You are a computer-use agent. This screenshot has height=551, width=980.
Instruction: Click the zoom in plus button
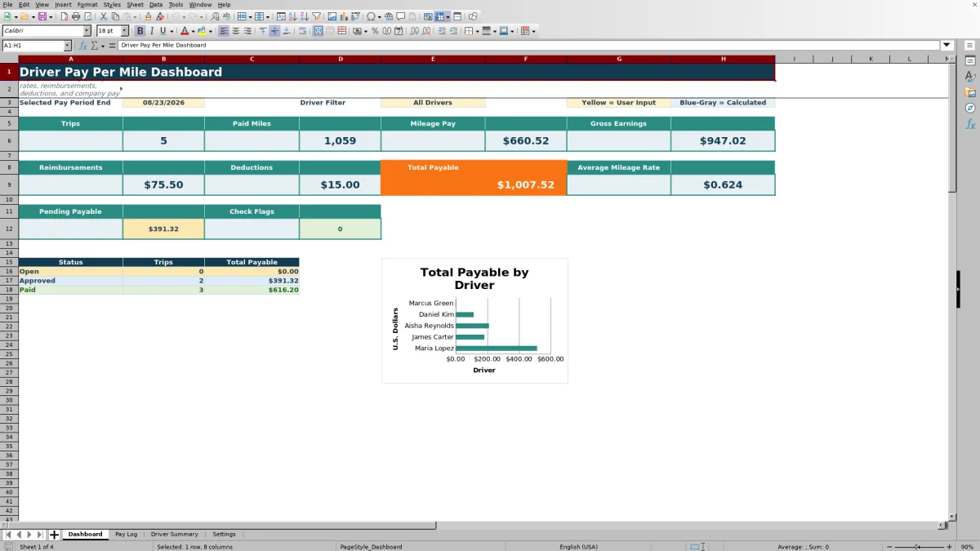(949, 547)
